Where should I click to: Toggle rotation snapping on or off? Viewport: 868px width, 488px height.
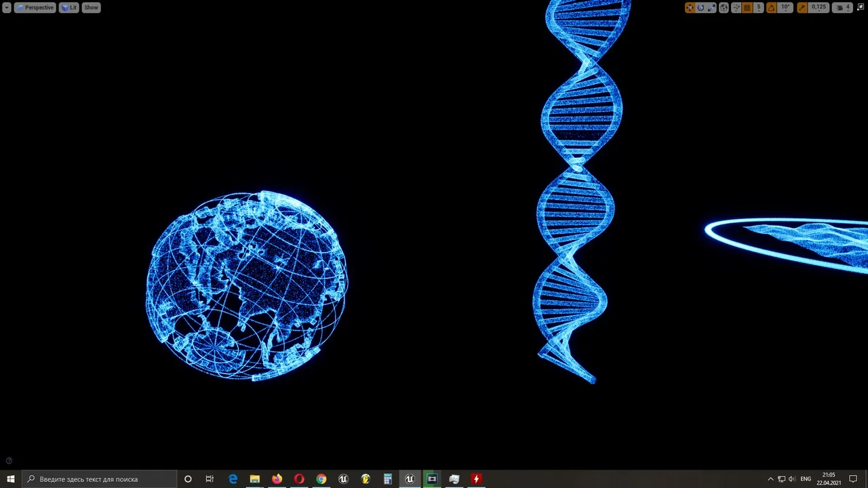pyautogui.click(x=771, y=7)
